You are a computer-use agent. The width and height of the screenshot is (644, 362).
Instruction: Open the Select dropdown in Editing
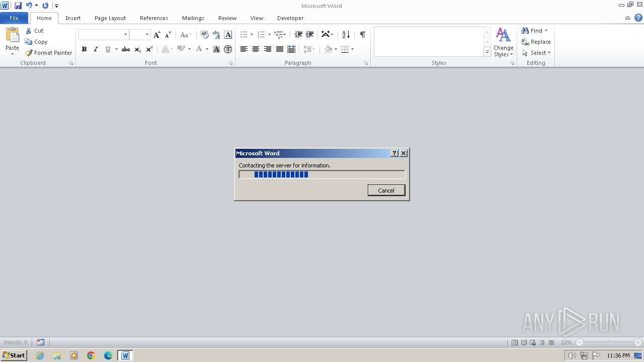pos(536,53)
